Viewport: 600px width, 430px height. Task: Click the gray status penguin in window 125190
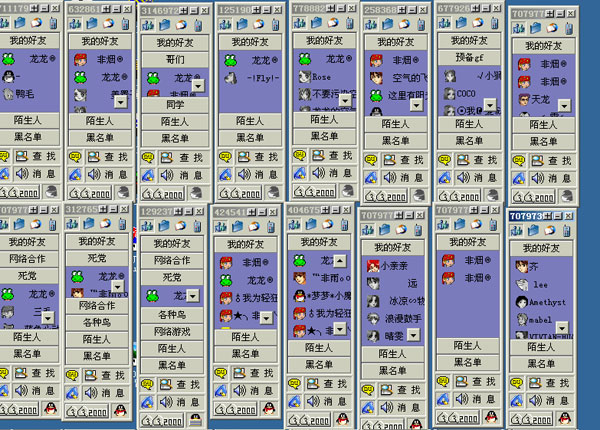point(273,192)
